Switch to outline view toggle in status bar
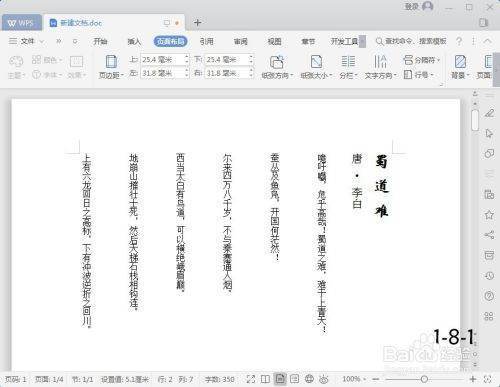The width and height of the screenshot is (500, 387). coord(295,379)
